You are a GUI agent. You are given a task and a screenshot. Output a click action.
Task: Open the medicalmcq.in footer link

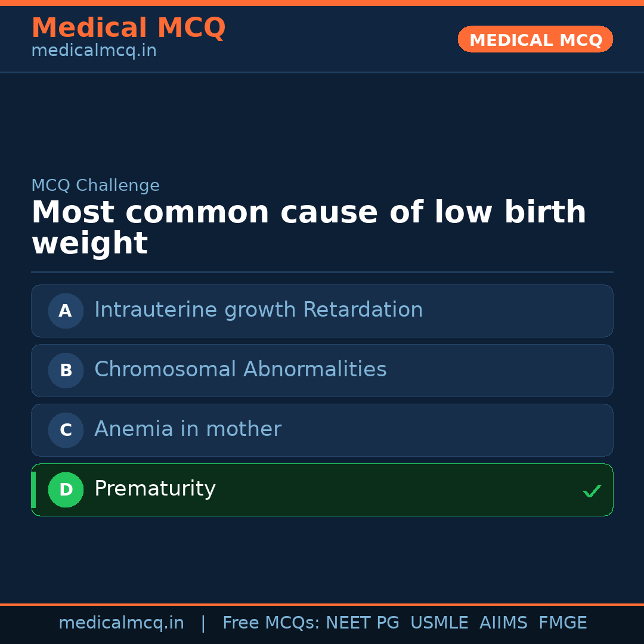pos(122,623)
